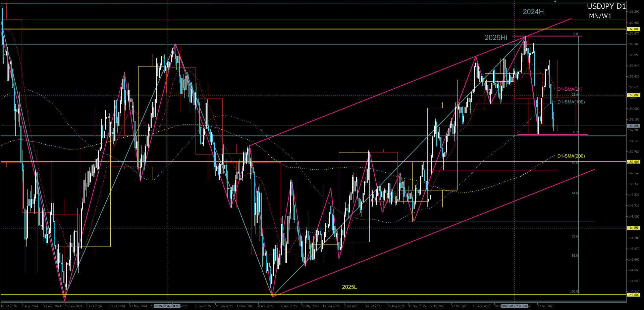644x310 pixels.
Task: Click the chart shift triangle marker at top
Action: click(x=555, y=2)
